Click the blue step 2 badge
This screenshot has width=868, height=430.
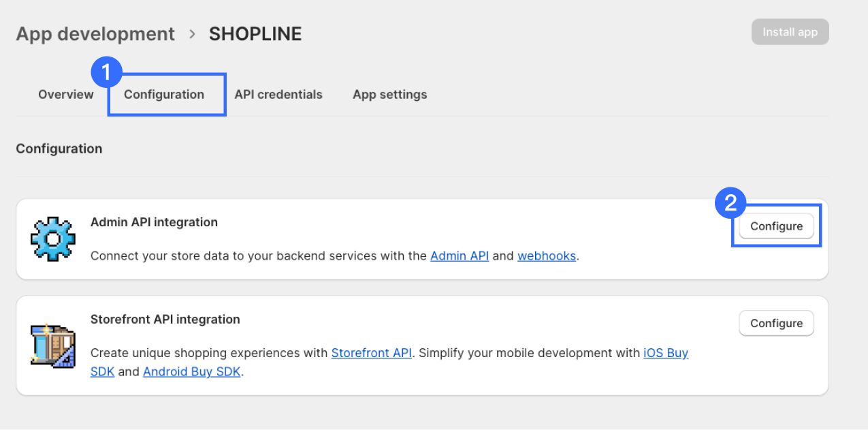730,202
